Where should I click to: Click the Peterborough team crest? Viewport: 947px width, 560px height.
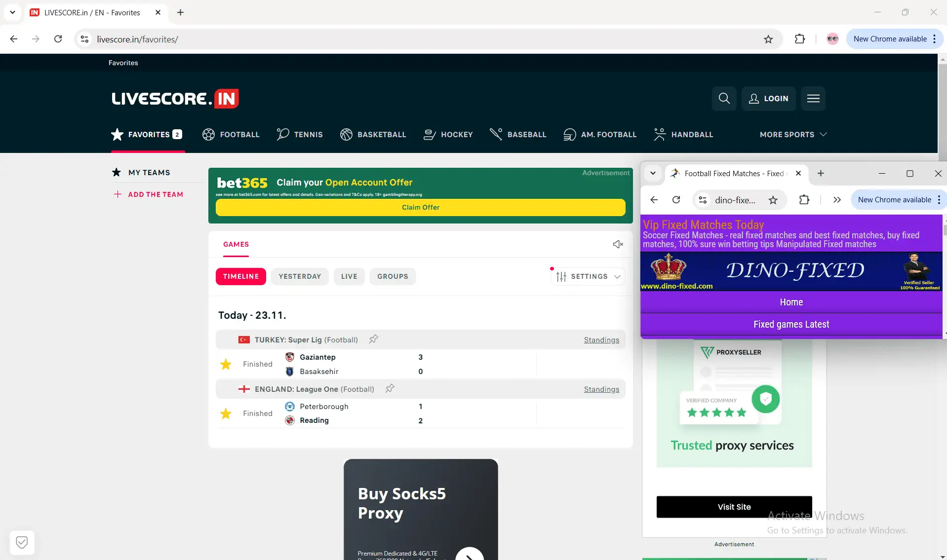(x=290, y=407)
